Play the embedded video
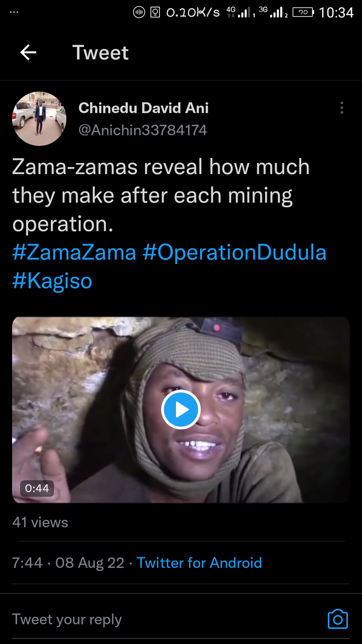The image size is (362, 644). coord(181,410)
